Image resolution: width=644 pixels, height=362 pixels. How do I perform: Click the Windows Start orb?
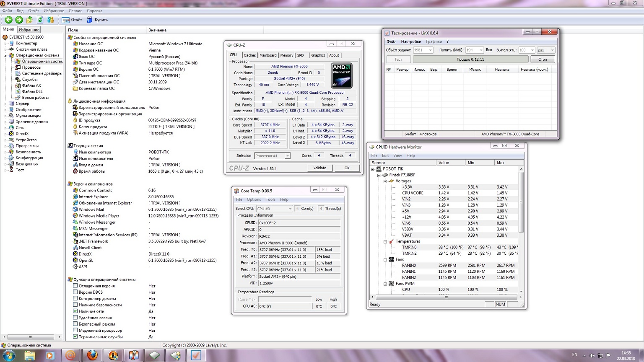(x=8, y=356)
